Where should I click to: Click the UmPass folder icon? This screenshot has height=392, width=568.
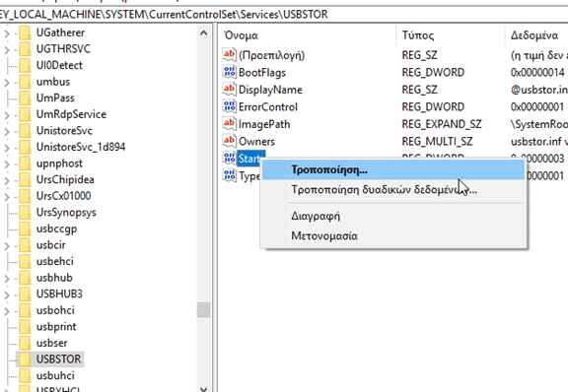click(x=25, y=98)
